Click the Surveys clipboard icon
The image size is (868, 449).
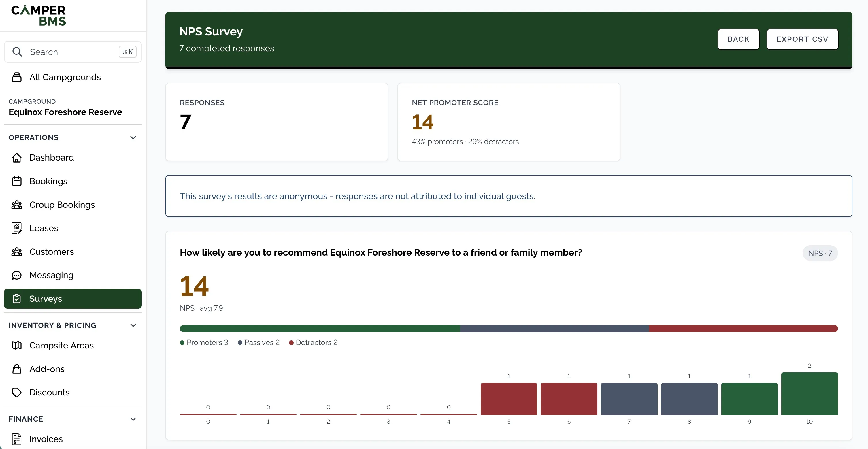click(x=16, y=299)
